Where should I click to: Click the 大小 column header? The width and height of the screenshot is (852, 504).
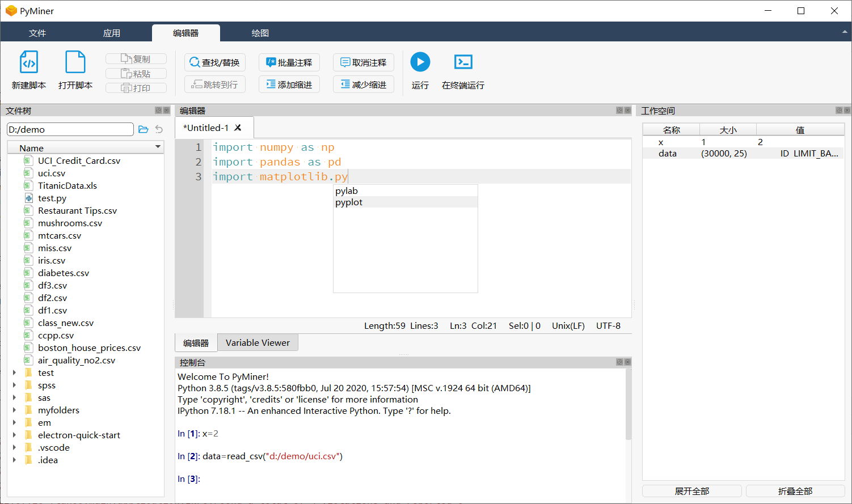point(728,130)
